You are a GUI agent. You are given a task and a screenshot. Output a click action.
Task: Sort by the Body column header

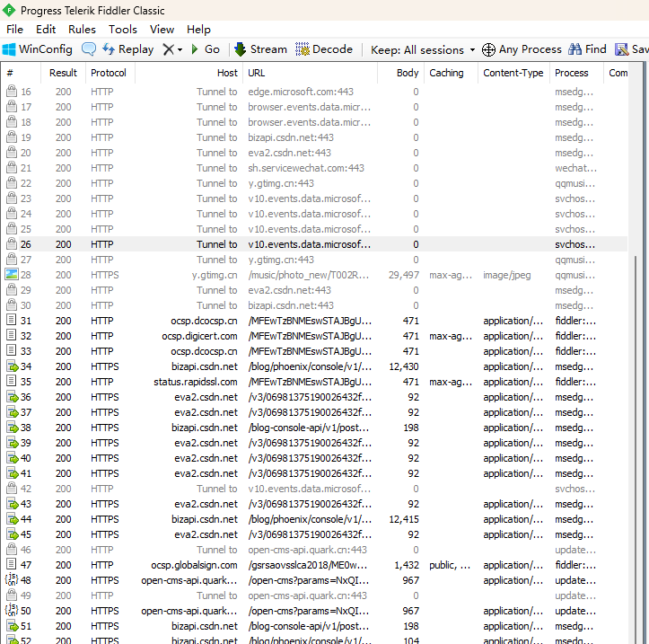pyautogui.click(x=401, y=73)
